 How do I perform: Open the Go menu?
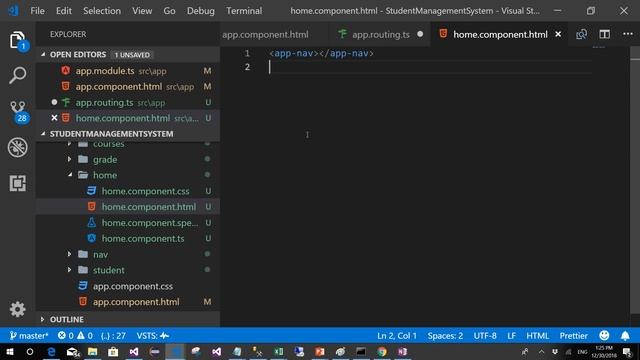click(169, 11)
